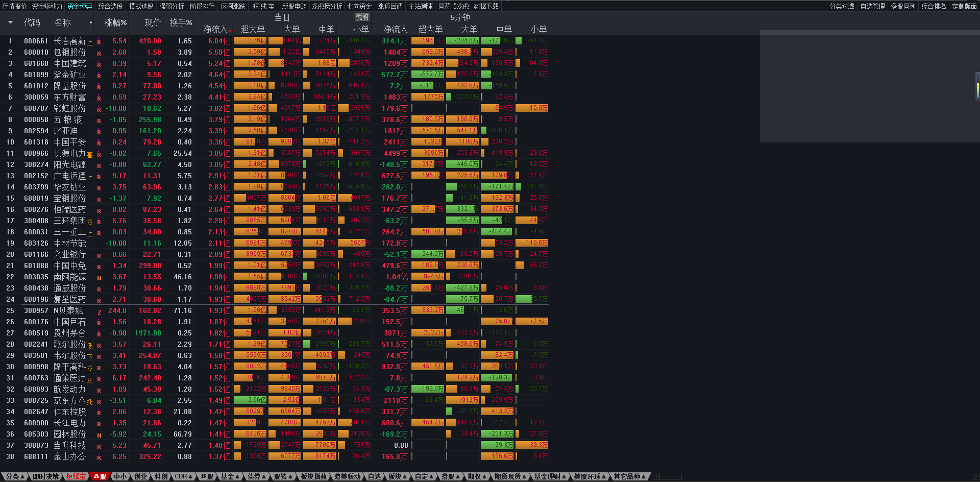Click the orange 上 tag on 长春高新
The height and width of the screenshot is (482, 980).
[x=90, y=42]
